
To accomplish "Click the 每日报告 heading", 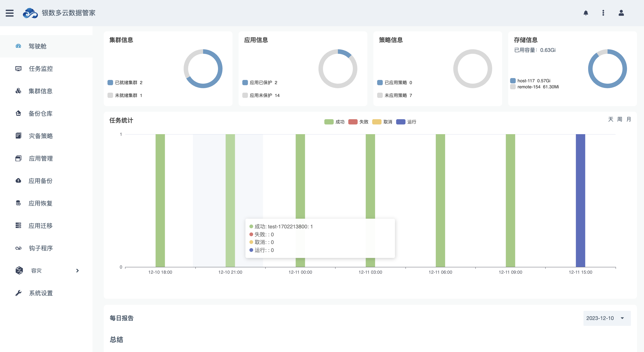I will click(122, 318).
